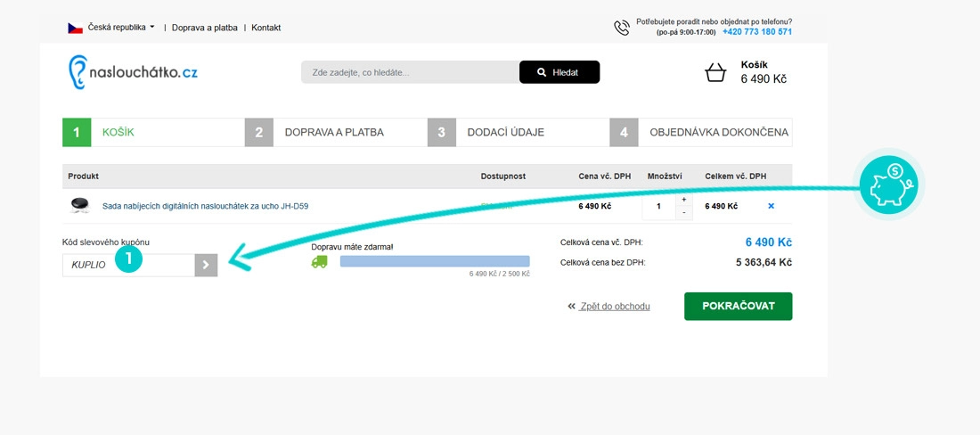The height and width of the screenshot is (435, 980).
Task: Open product link Sada nabíjecích digitálních naslouchátek
Action: tap(205, 206)
